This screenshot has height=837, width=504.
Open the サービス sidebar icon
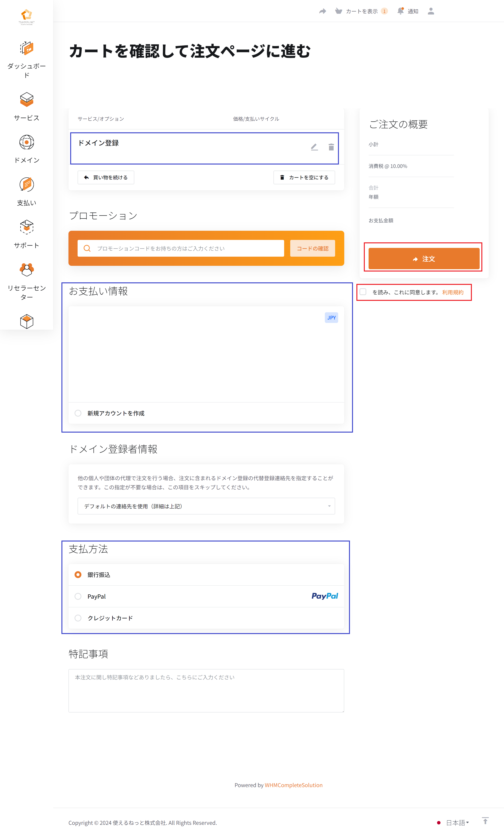[26, 100]
